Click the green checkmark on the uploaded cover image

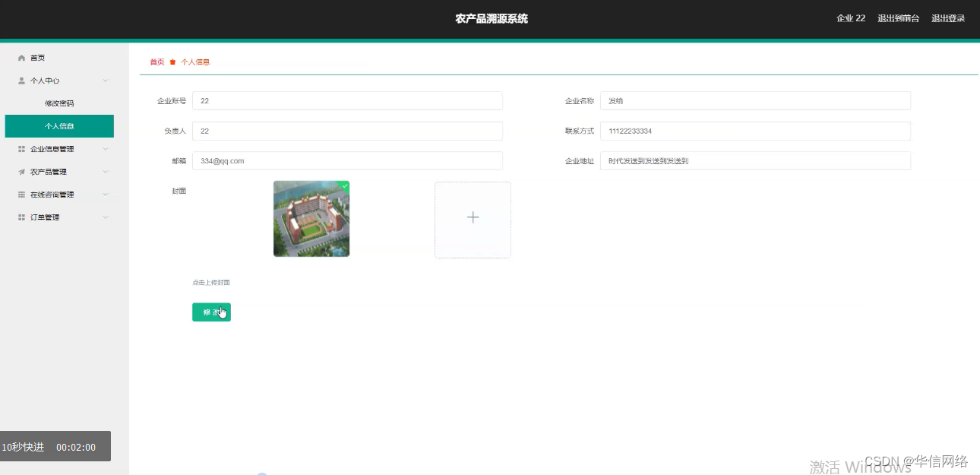[345, 185]
